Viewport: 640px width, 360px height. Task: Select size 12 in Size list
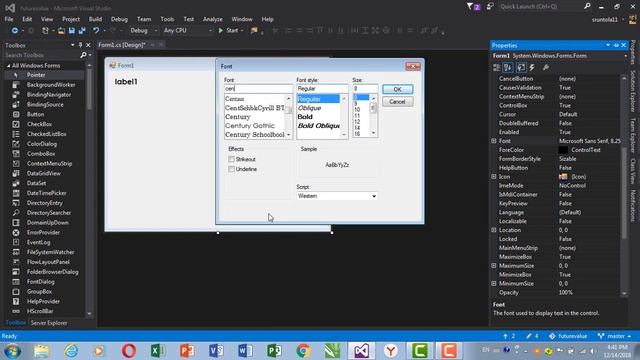[x=357, y=122]
